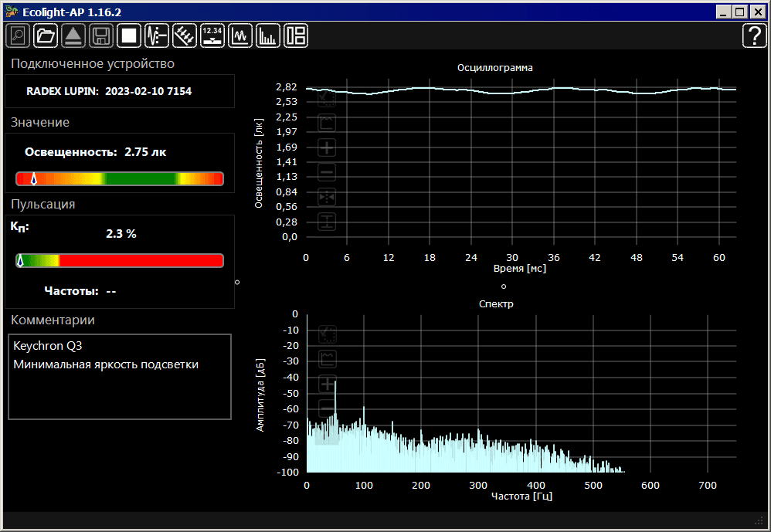The width and height of the screenshot is (771, 532).
Task: Click the floppy disk save icon
Action: pyautogui.click(x=101, y=36)
